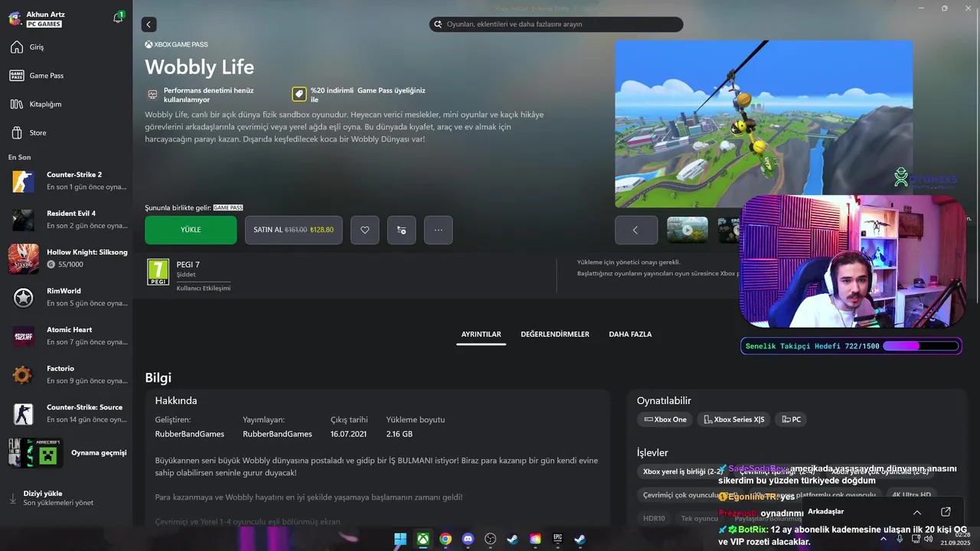The image size is (980, 551).
Task: Click YÜKLE install button
Action: click(x=191, y=230)
